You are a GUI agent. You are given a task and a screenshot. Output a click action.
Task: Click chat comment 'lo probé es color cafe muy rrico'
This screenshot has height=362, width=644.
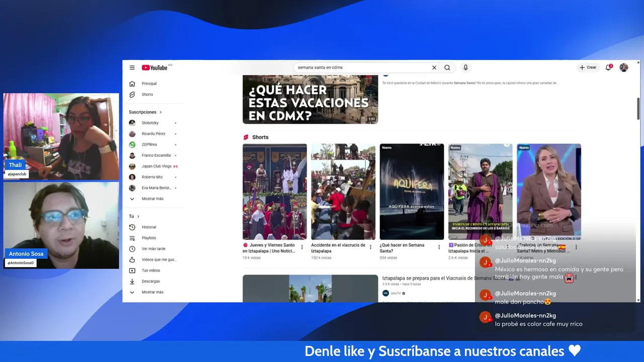tap(539, 324)
